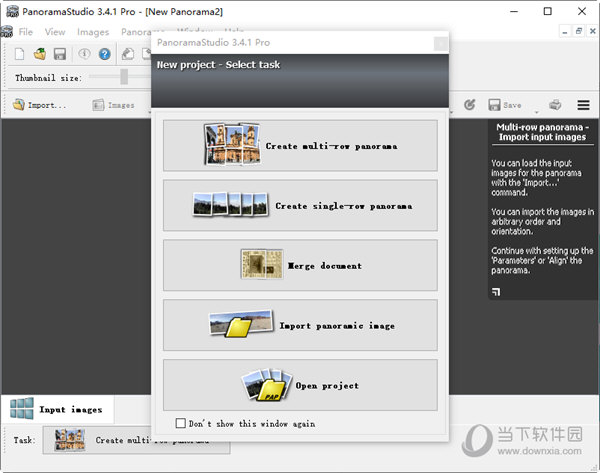600x473 pixels.
Task: Open the View menu
Action: click(x=55, y=32)
